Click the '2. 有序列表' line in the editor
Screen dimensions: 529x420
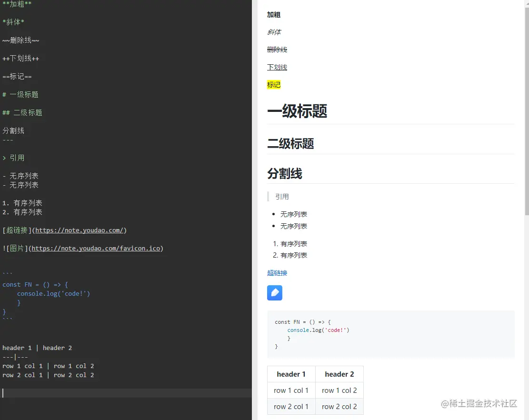point(22,212)
